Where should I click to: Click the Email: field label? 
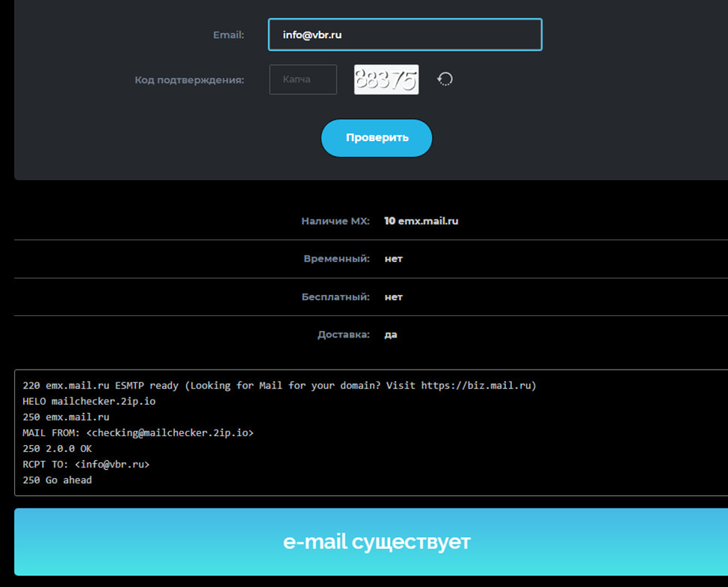[228, 35]
